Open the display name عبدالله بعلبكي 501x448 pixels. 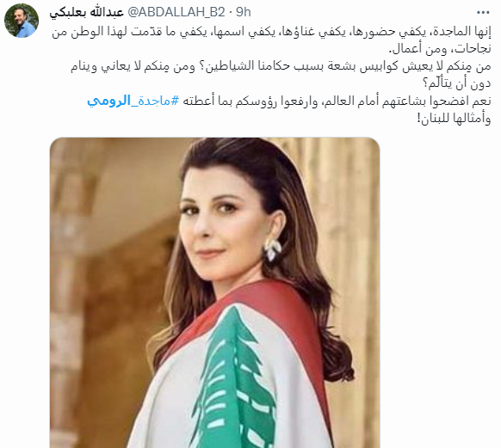pos(86,12)
